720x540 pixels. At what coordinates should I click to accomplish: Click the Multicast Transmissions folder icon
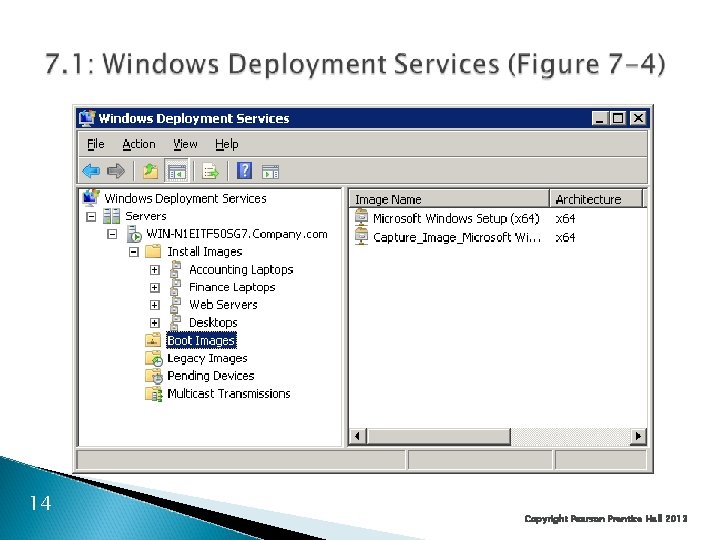click(x=154, y=394)
